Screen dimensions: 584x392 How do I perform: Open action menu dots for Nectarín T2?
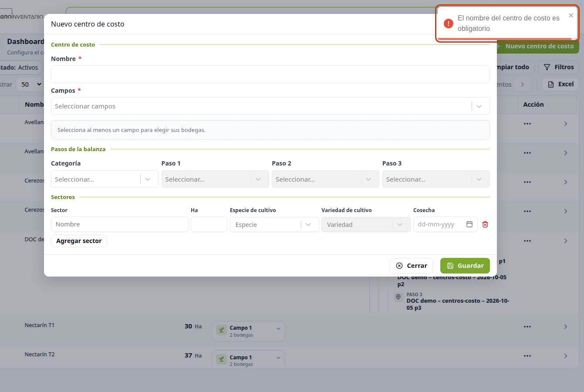527,356
